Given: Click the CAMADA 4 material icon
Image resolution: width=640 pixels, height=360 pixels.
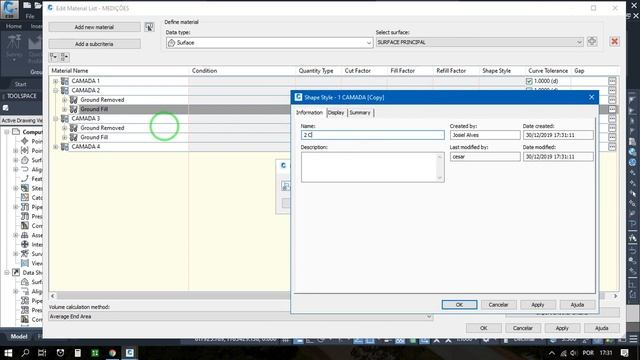Looking at the screenshot, I should coord(64,147).
